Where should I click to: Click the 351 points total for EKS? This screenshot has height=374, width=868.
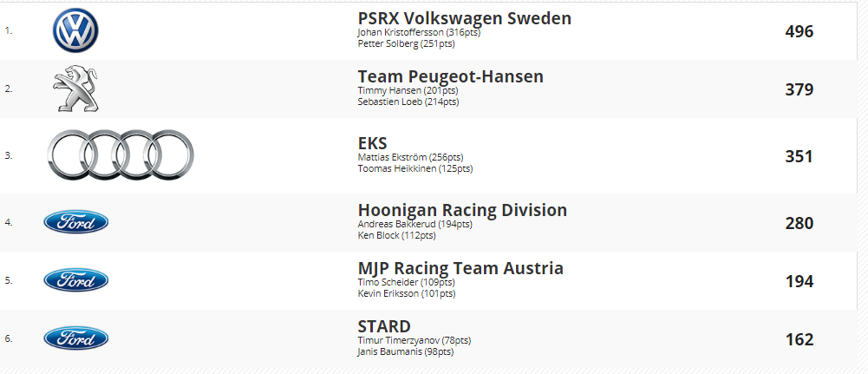799,156
